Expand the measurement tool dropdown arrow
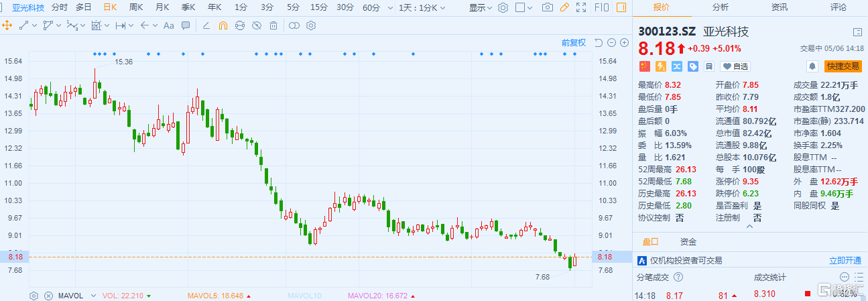The width and height of the screenshot is (868, 301). pos(107,25)
